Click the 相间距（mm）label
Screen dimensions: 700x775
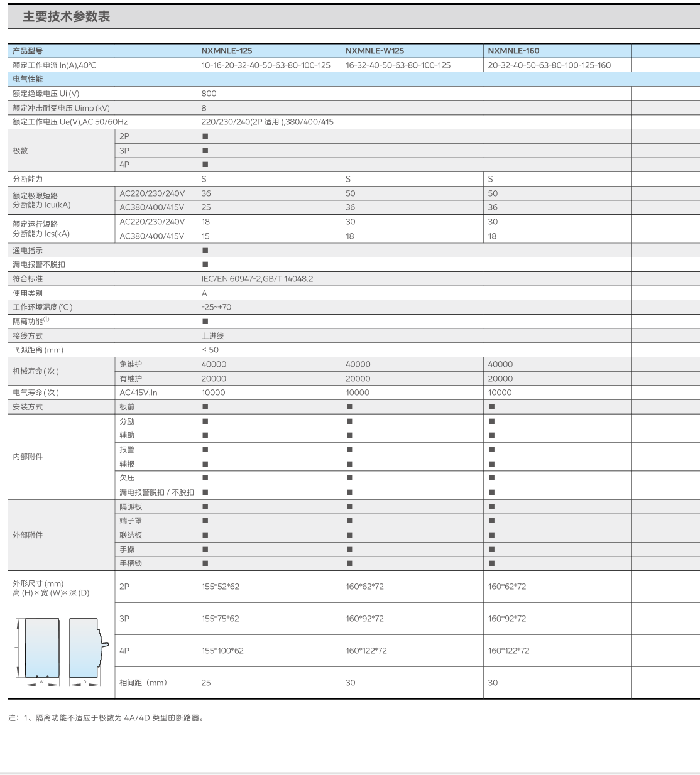[143, 683]
